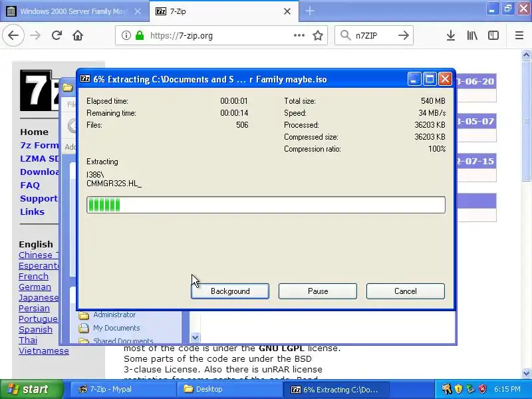532x399 pixels.
Task: Open the LZMA SDK link
Action: (x=39, y=158)
